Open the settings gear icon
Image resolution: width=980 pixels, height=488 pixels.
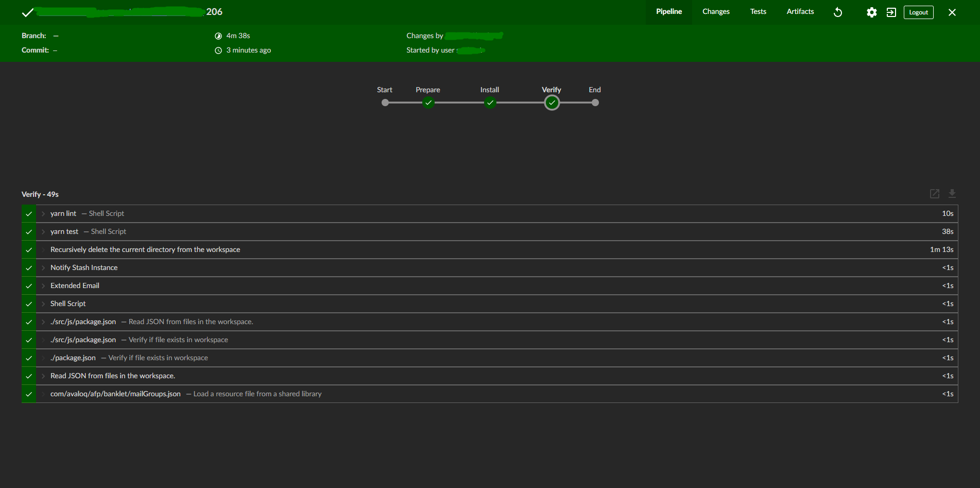point(871,12)
